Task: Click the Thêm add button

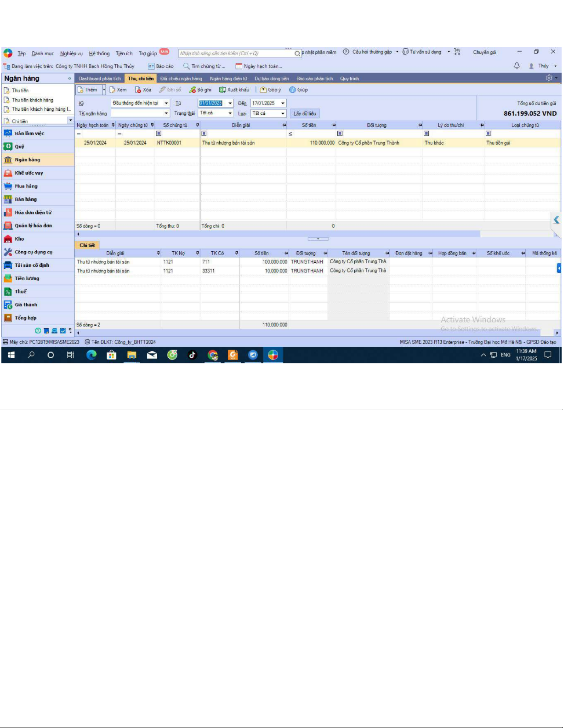Action: click(88, 90)
